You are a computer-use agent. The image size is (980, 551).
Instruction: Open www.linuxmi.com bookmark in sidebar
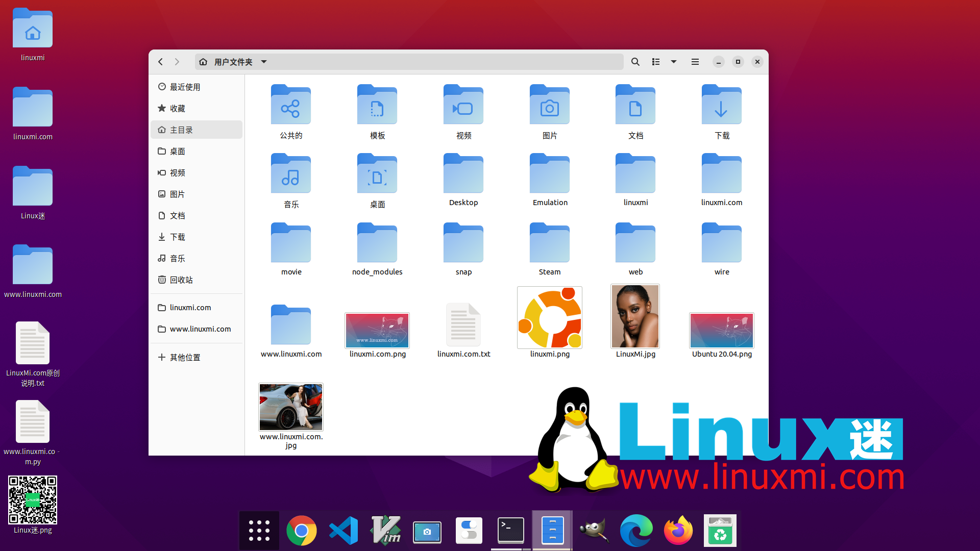(197, 329)
